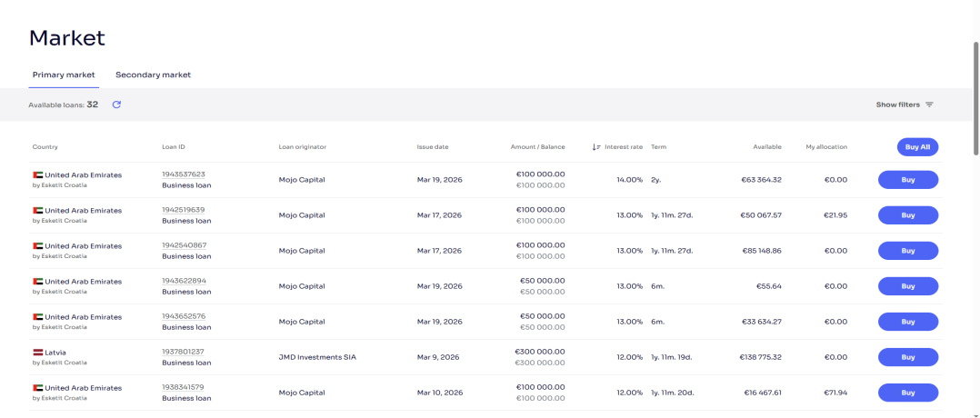Click term 1y. 11m. 20d.
Viewport: 980px width, 418px height.
pyautogui.click(x=673, y=393)
